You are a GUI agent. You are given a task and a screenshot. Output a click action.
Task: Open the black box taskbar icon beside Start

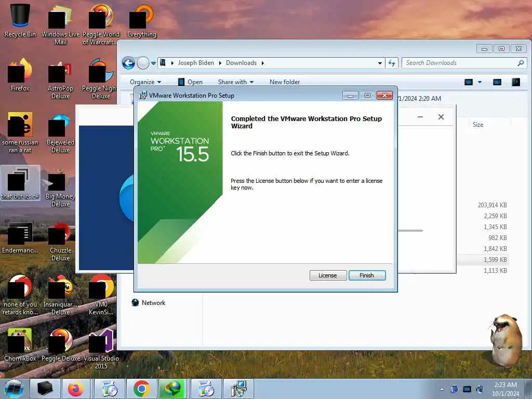click(x=45, y=389)
